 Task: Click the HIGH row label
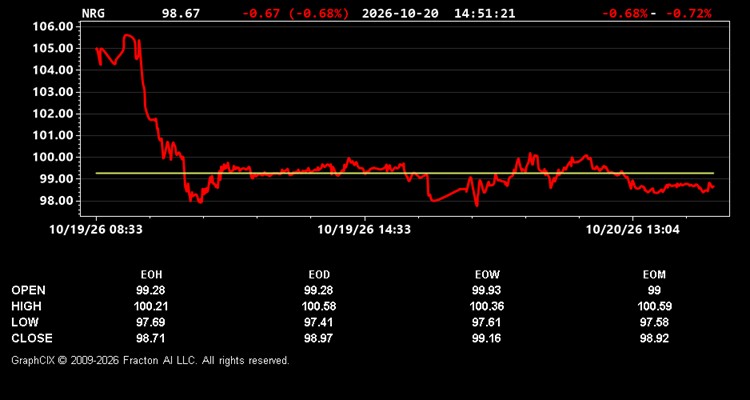click(x=26, y=306)
